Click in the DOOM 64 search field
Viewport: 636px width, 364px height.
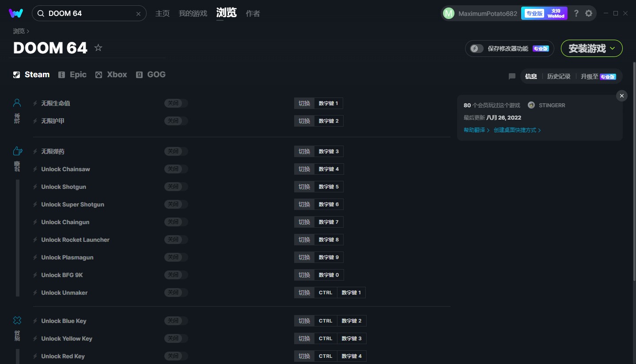89,14
